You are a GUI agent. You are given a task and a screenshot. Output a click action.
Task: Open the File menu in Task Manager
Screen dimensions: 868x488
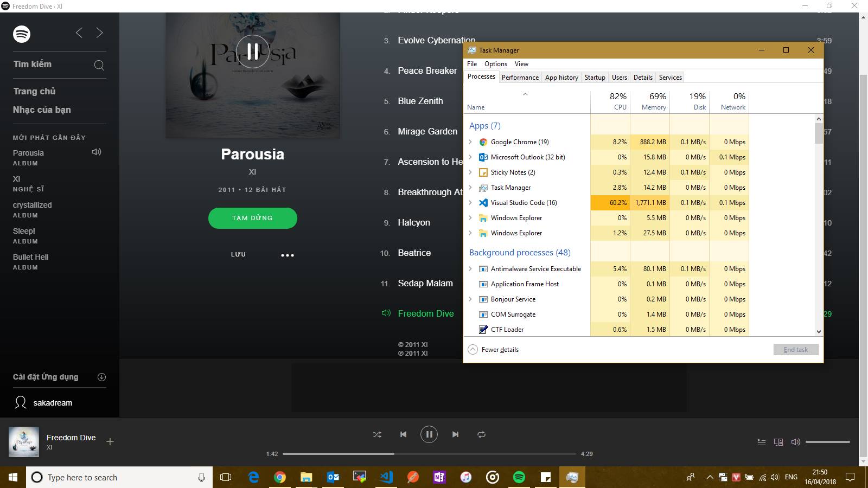tap(472, 64)
